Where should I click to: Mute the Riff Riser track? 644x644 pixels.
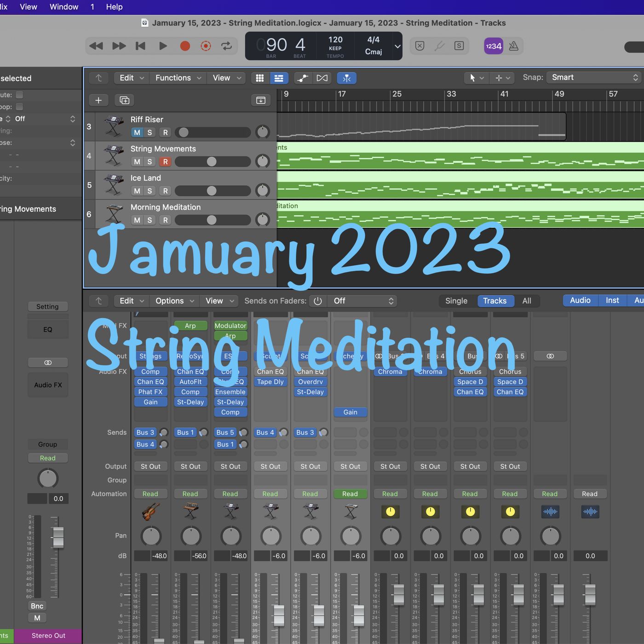click(x=137, y=132)
